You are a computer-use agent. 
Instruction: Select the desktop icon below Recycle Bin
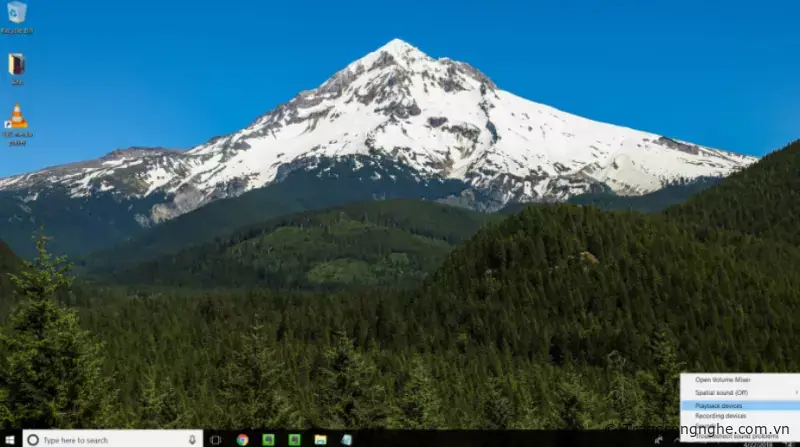[x=16, y=65]
